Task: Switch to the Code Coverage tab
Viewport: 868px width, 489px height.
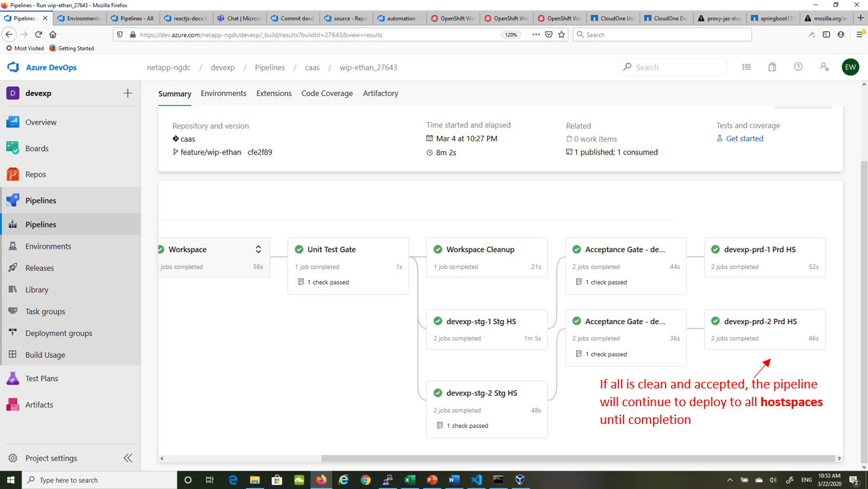Action: 327,93
